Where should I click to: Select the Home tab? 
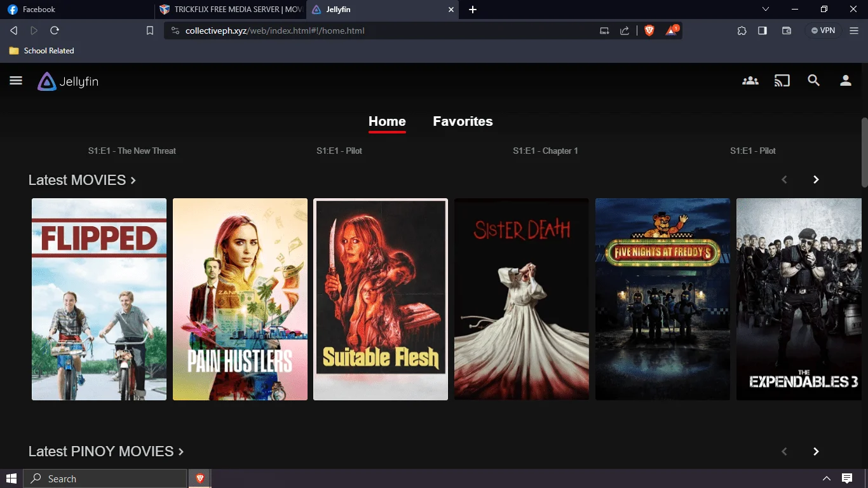(387, 121)
